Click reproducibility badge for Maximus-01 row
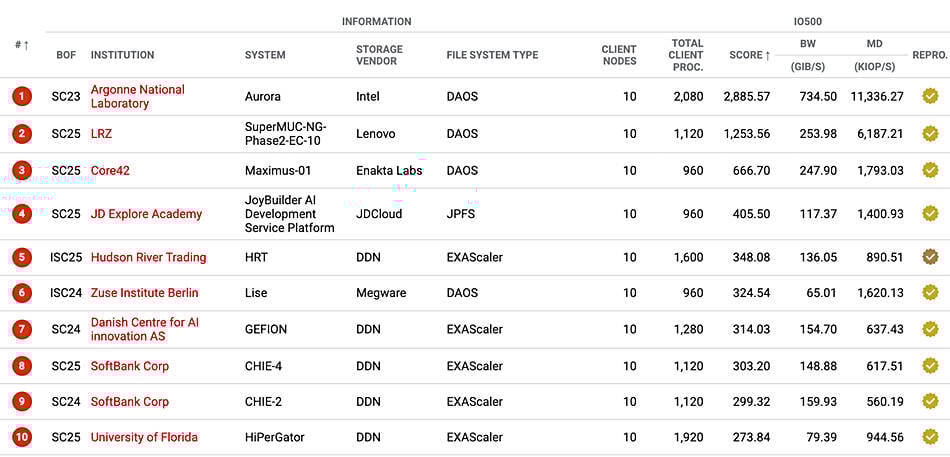This screenshot has width=950, height=457. [x=930, y=171]
